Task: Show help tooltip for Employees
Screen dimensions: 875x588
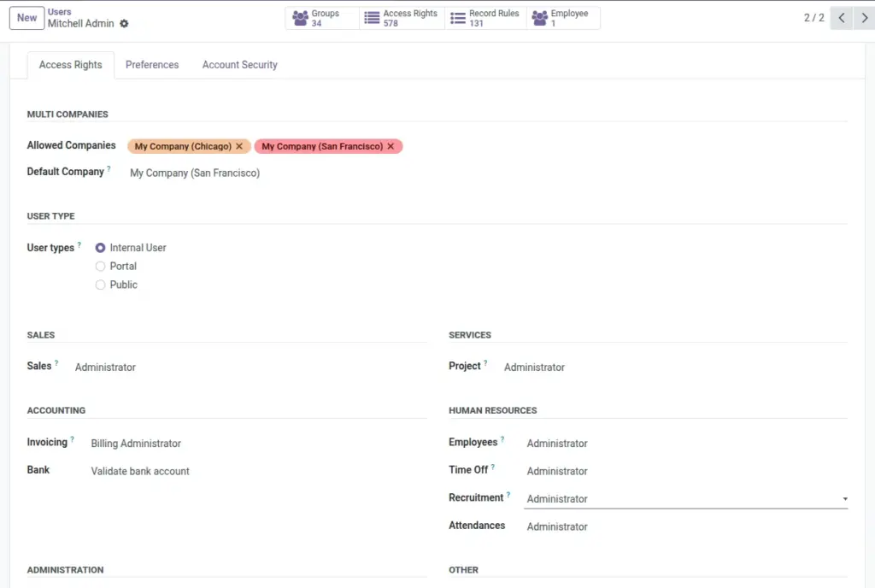Action: tap(502, 439)
